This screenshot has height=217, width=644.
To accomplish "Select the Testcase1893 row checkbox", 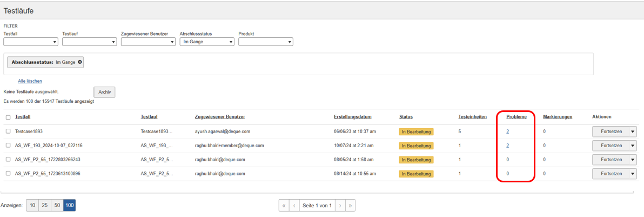I will pos(8,131).
